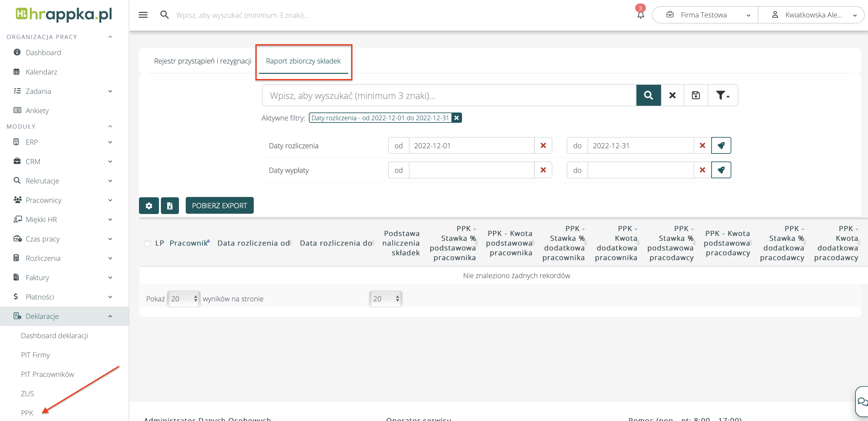
Task: Toggle the select-all checkbox in table header
Action: 147,243
